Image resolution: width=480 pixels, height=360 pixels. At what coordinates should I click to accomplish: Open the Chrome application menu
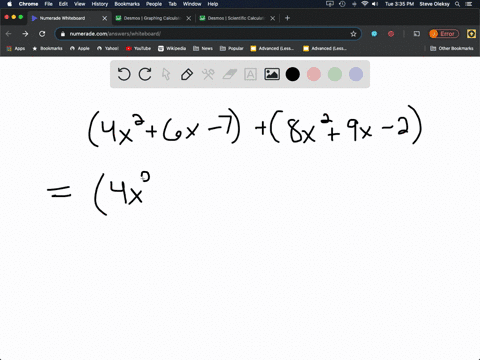tap(28, 4)
